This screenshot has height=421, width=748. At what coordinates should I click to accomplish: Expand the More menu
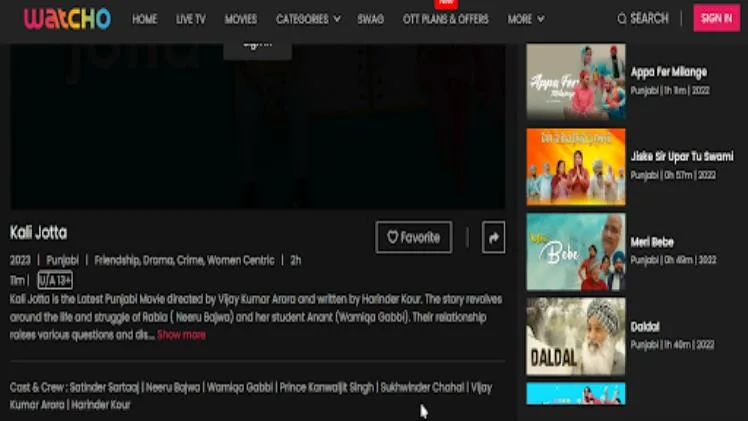[525, 19]
